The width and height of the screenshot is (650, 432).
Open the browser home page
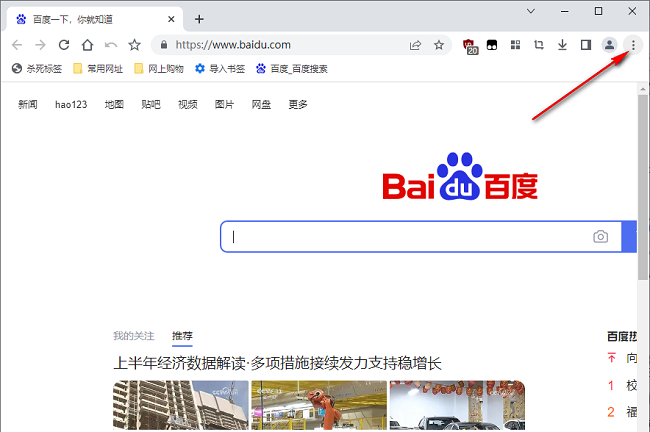point(87,45)
